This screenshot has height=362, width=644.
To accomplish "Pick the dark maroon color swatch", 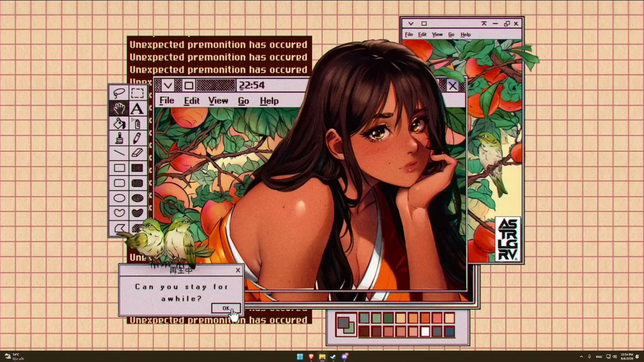I will (364, 331).
